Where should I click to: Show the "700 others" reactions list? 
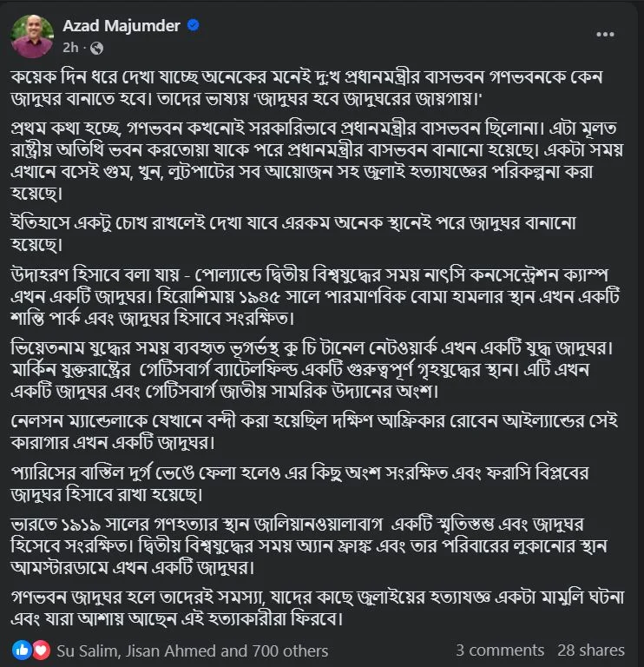pos(290,650)
